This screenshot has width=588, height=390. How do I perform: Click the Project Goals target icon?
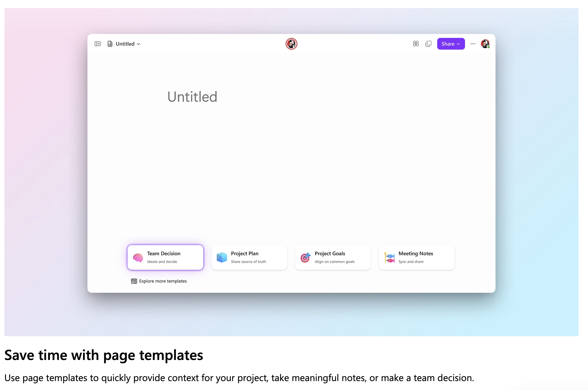point(305,257)
